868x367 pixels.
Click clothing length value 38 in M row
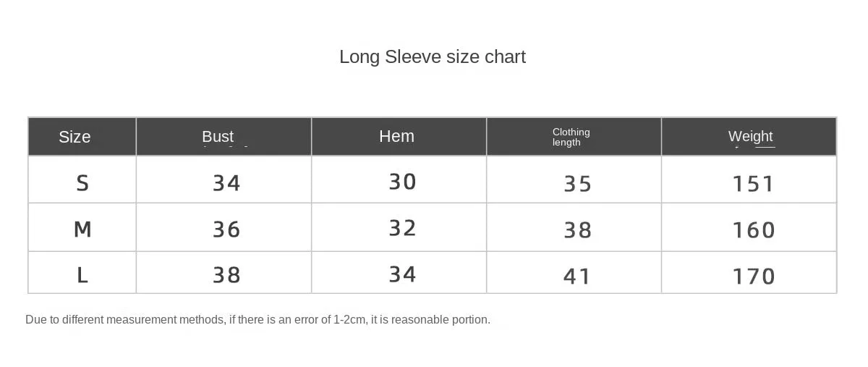[x=577, y=230]
